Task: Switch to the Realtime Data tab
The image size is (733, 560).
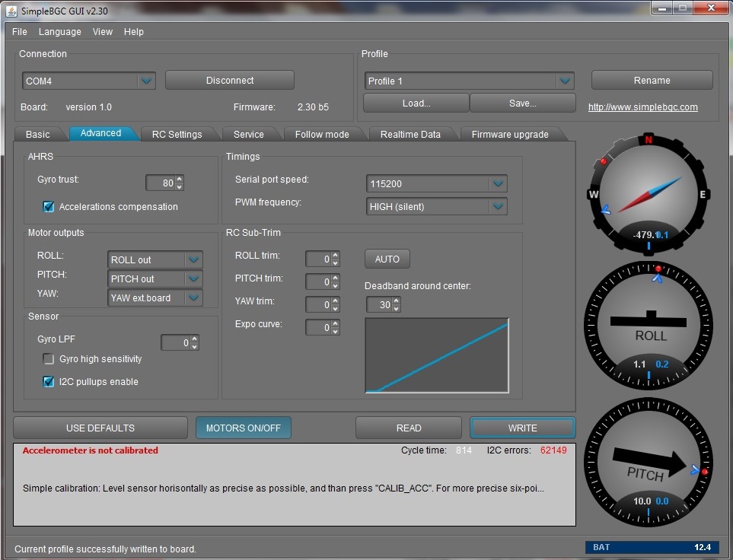Action: pyautogui.click(x=410, y=134)
